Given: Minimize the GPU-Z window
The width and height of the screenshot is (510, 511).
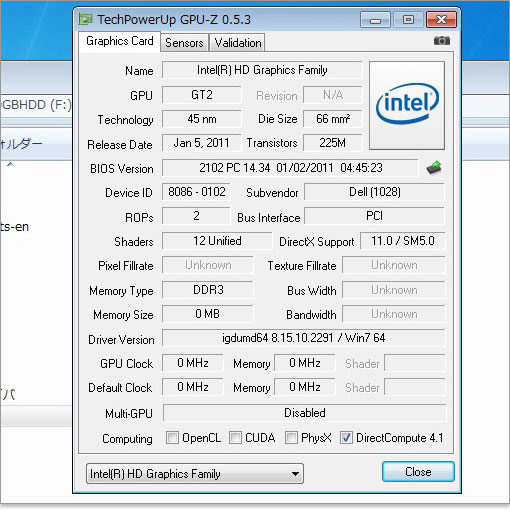Looking at the screenshot, I should pyautogui.click(x=375, y=20).
